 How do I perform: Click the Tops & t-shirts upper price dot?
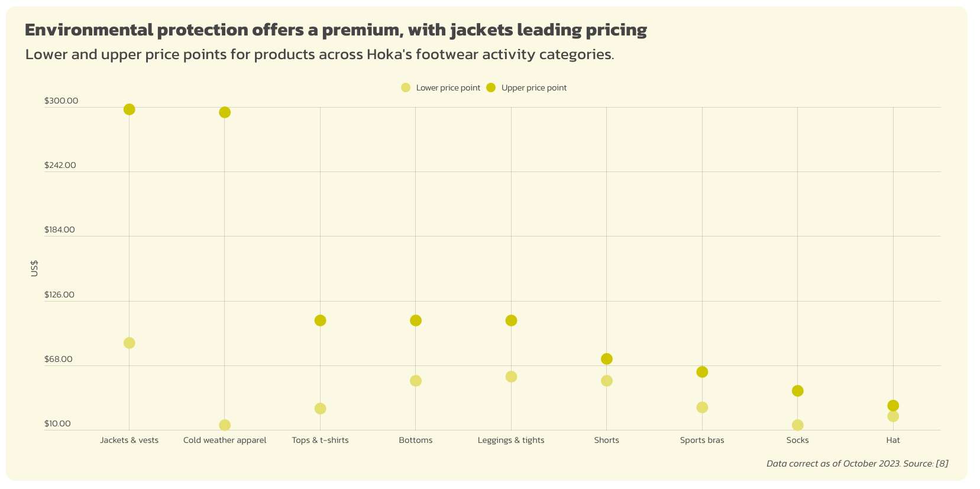(x=320, y=320)
